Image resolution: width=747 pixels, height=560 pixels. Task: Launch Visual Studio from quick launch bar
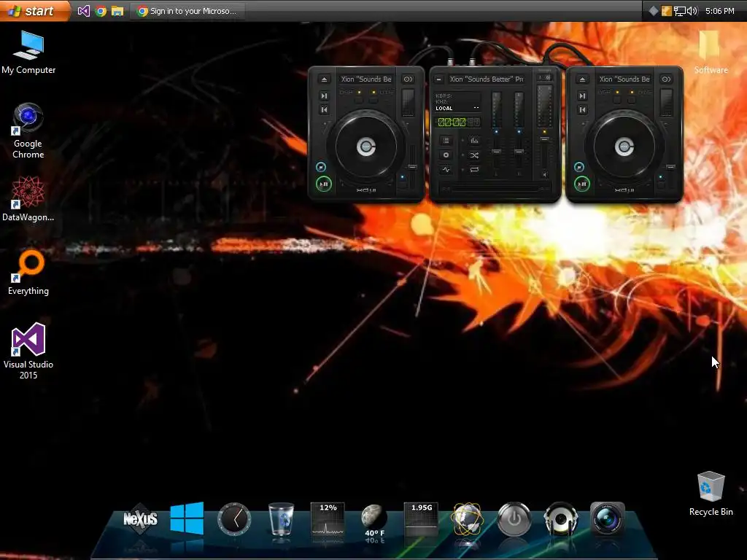click(83, 10)
